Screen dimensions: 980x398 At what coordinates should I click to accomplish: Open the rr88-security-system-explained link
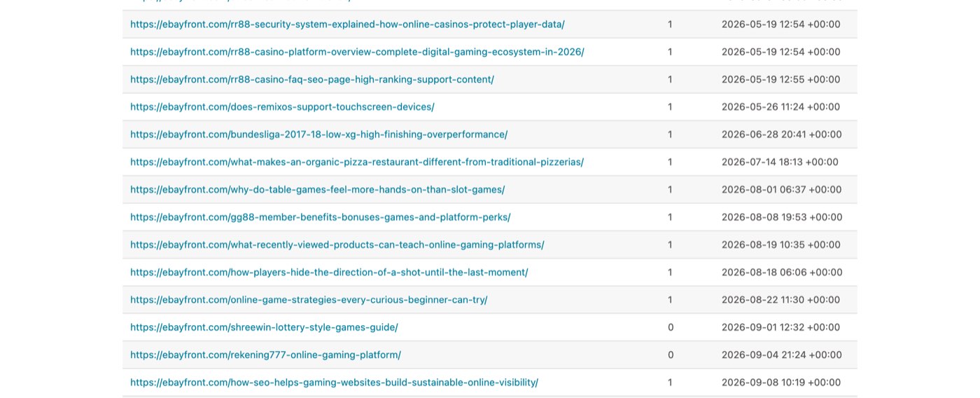(347, 25)
